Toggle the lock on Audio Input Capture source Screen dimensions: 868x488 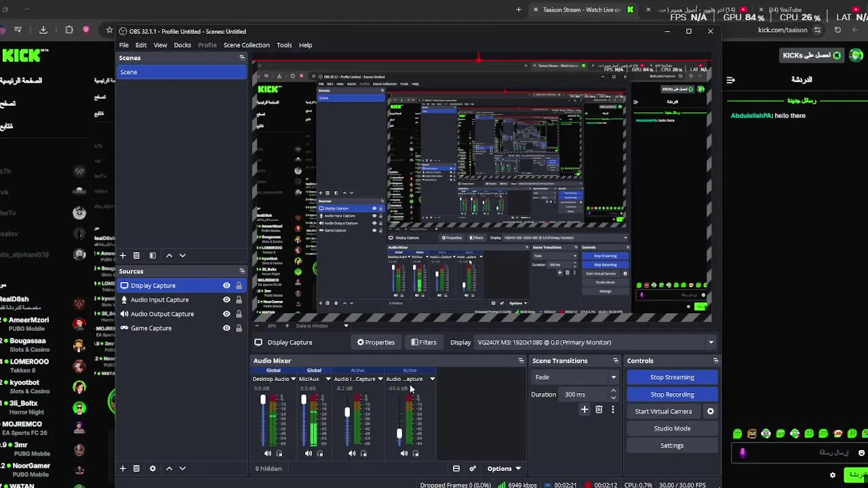tap(239, 300)
